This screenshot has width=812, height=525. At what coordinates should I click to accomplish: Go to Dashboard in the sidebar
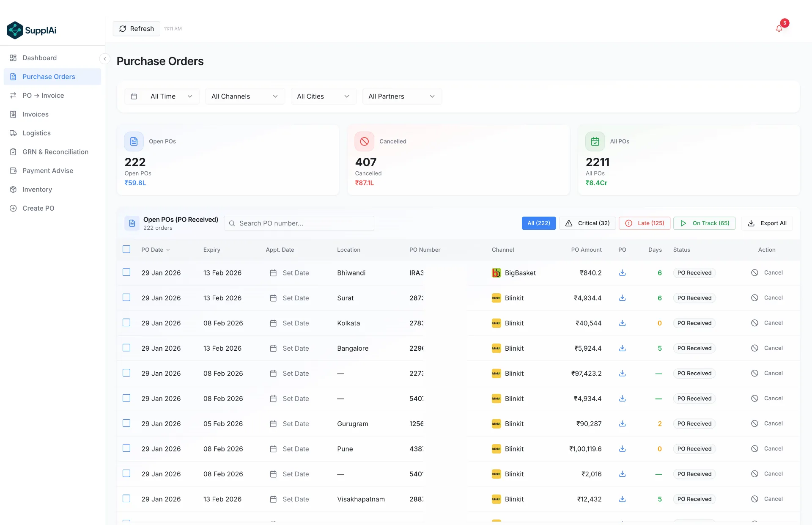(x=52, y=58)
